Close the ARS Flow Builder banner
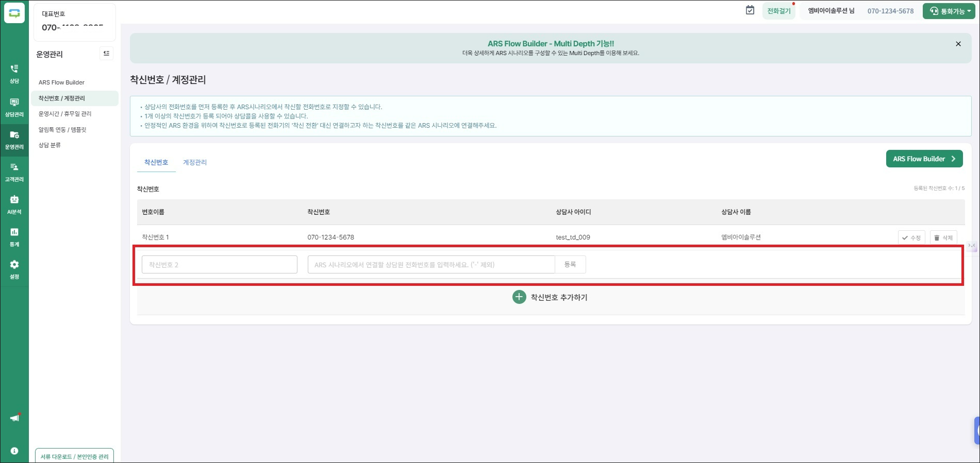Image resolution: width=980 pixels, height=463 pixels. [x=958, y=44]
